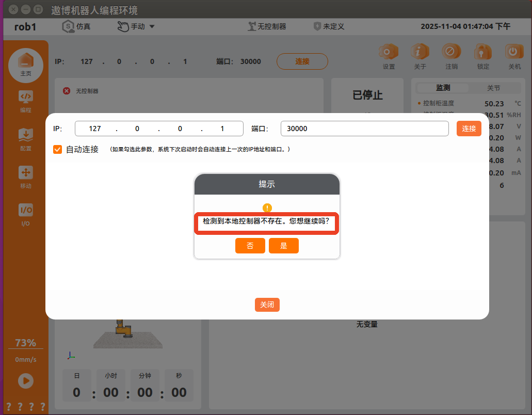Viewport: 532px width, 415px height.
Task: Select the 监测 monitoring tab
Action: [443, 88]
